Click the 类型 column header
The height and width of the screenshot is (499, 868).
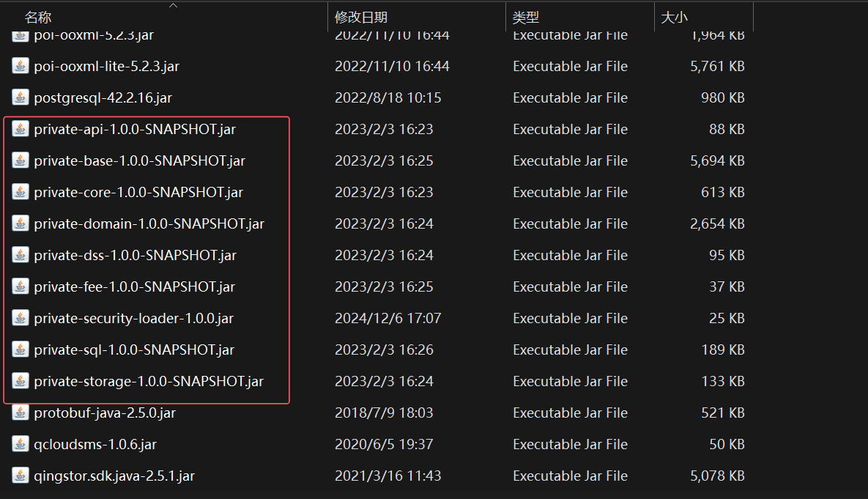click(x=526, y=18)
